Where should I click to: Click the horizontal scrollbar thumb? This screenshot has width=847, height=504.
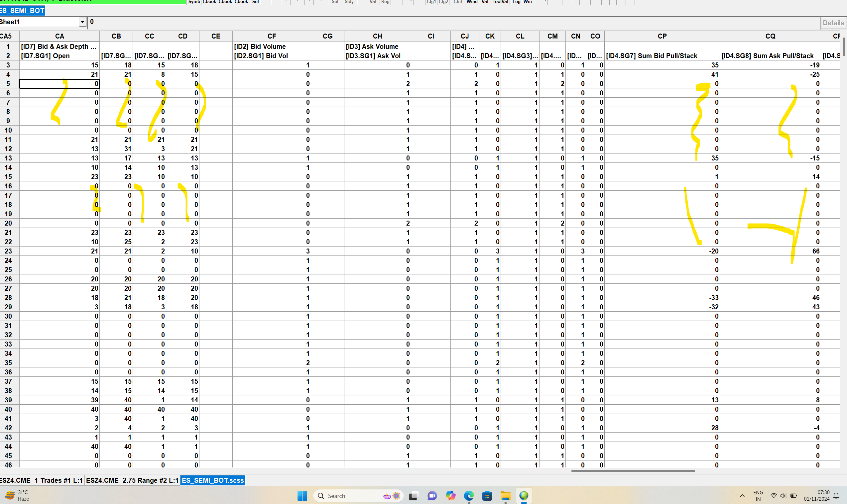click(x=633, y=471)
